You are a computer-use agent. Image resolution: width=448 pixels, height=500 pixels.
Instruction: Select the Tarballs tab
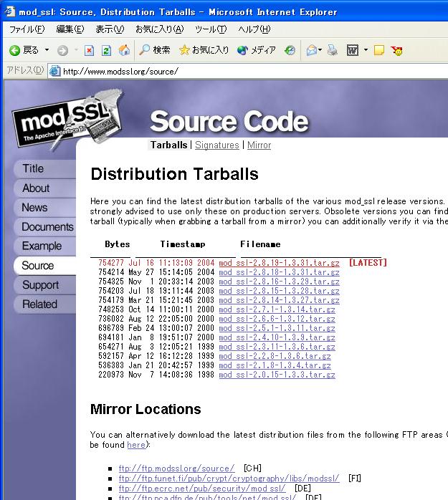pos(168,145)
